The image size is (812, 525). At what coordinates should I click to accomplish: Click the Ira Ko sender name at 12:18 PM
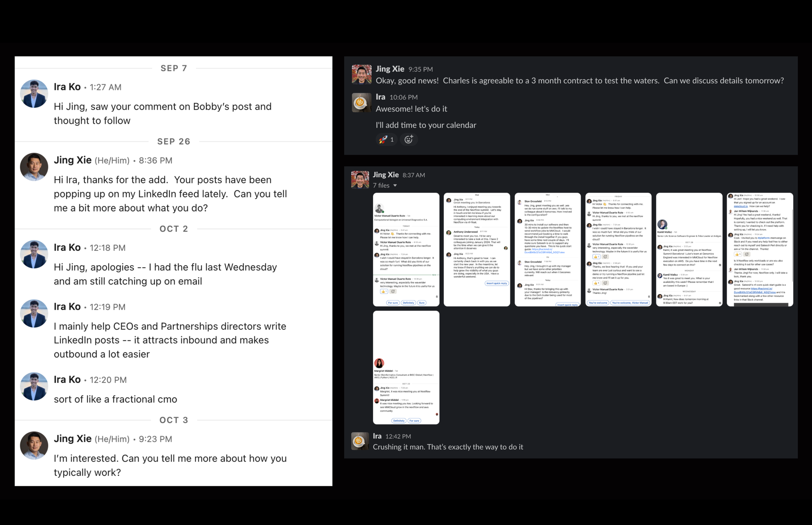[67, 247]
